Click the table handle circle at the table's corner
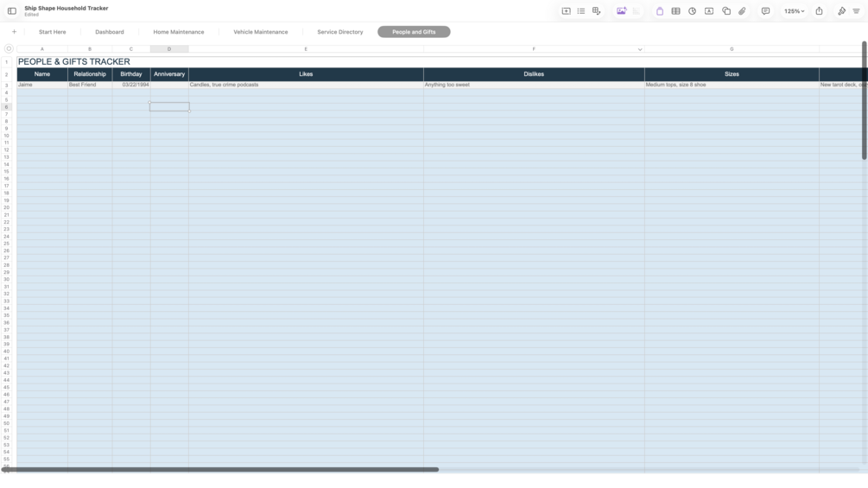This screenshot has width=868, height=488. coord(9,48)
